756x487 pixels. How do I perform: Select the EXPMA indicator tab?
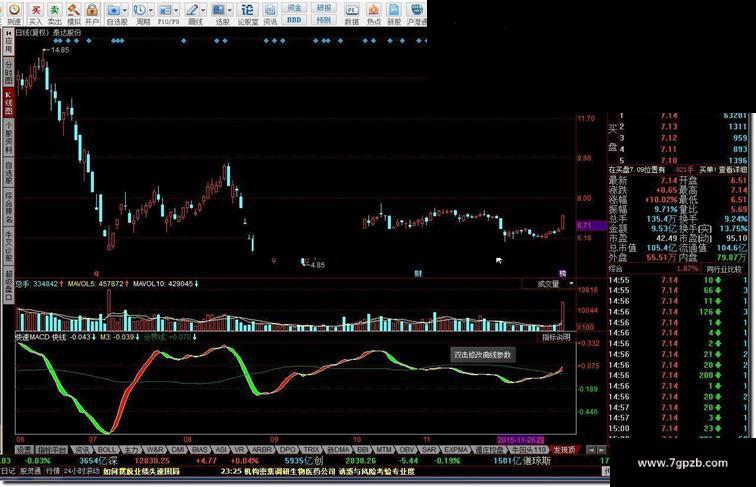456,449
